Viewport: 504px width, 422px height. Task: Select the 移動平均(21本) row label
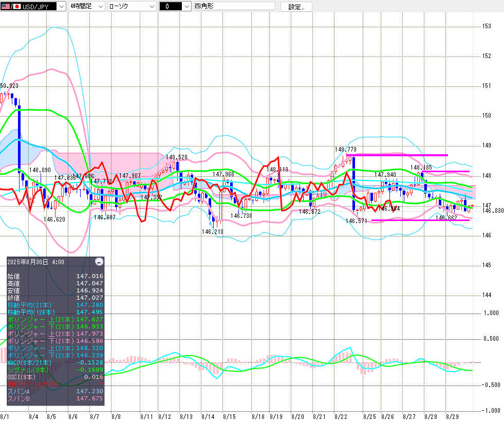[29, 305]
